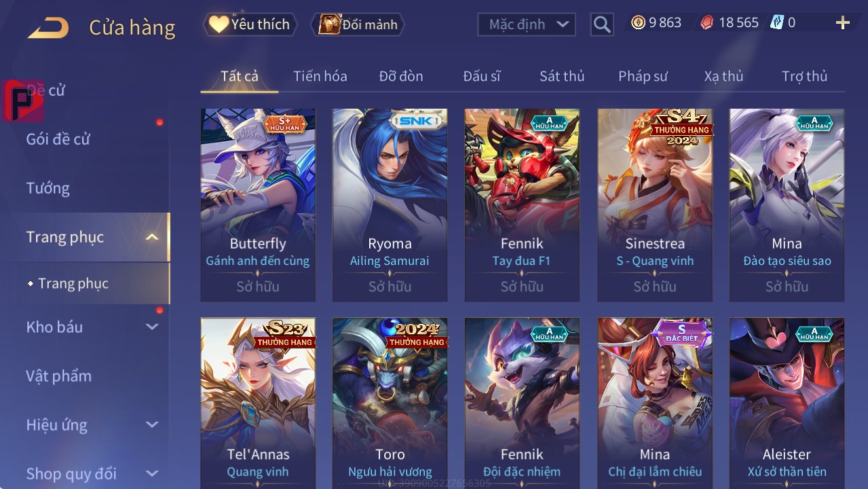Open Đổi mảnh shard exchange button
The image size is (868, 489).
pos(358,24)
